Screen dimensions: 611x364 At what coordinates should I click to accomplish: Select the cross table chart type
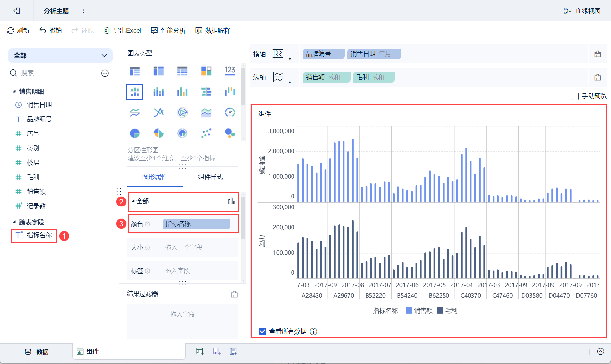[158, 71]
